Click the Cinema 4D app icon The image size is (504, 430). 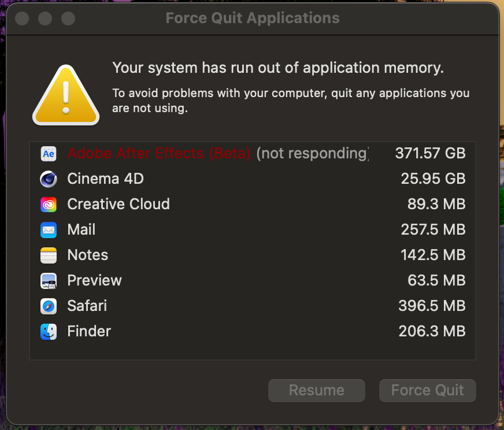pyautogui.click(x=49, y=179)
